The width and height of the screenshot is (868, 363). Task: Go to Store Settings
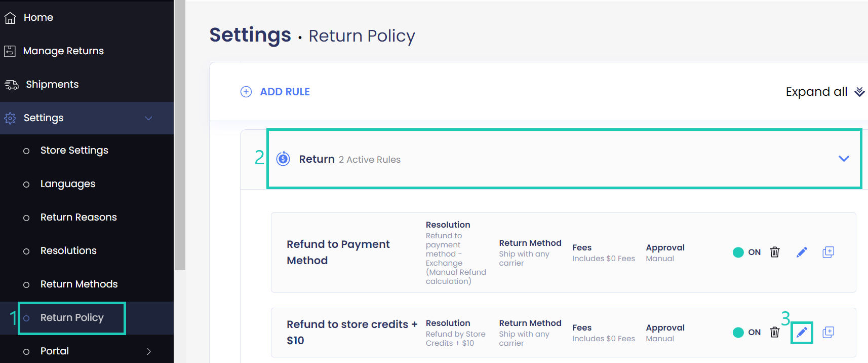[73, 150]
